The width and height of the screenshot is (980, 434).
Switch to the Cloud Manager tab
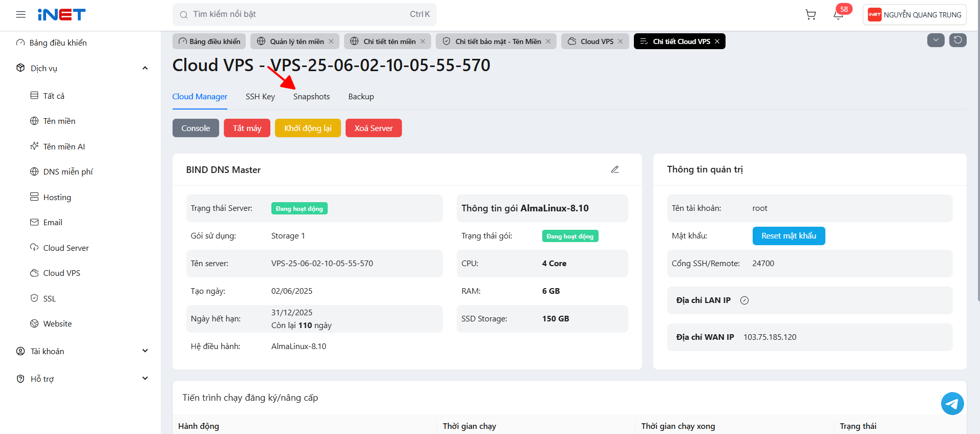point(200,97)
